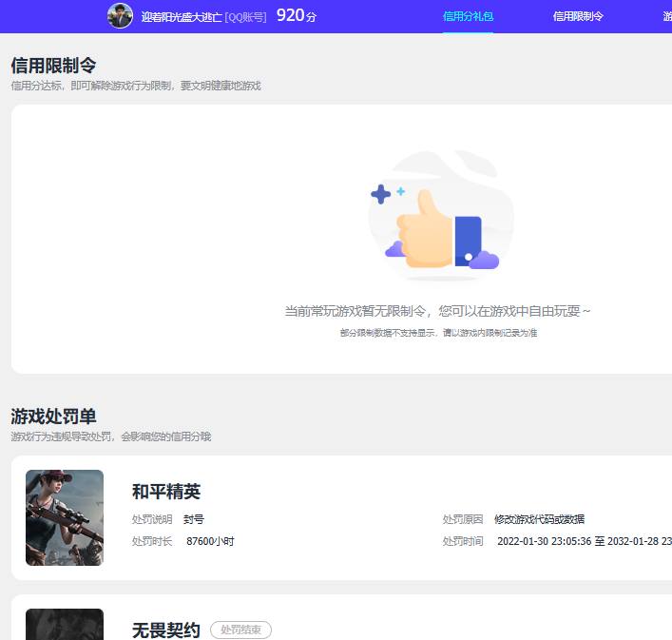
Task: Click the 处罚结束 status badge
Action: pyautogui.click(x=240, y=630)
